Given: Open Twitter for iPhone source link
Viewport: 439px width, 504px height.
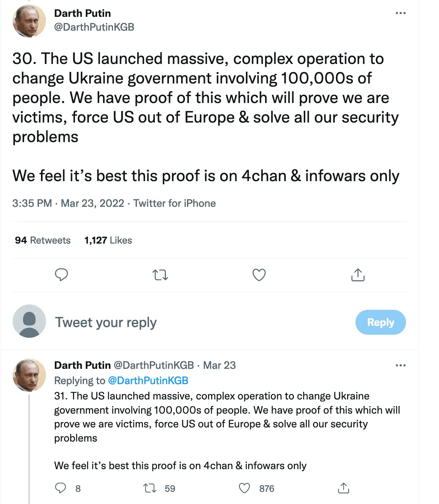Looking at the screenshot, I should coord(174,203).
